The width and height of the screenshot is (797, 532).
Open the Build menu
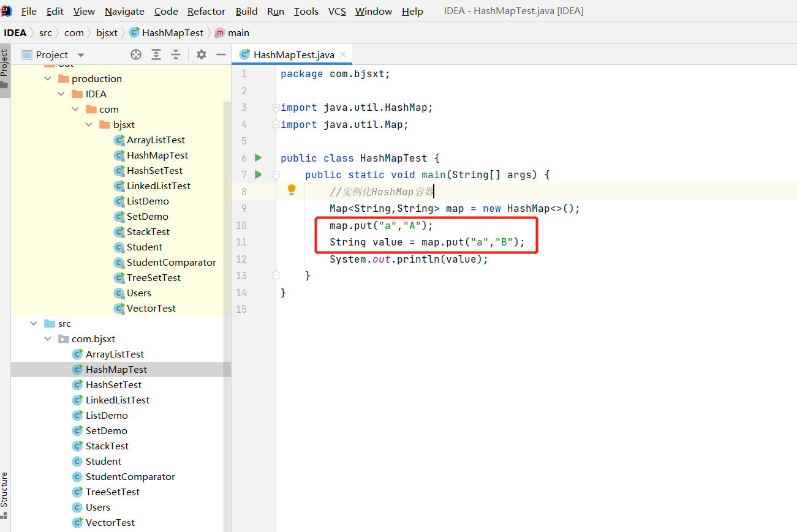[x=247, y=11]
